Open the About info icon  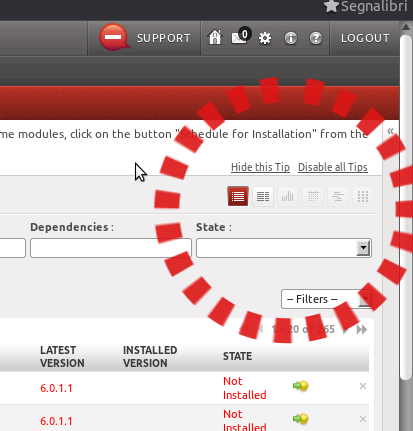291,38
